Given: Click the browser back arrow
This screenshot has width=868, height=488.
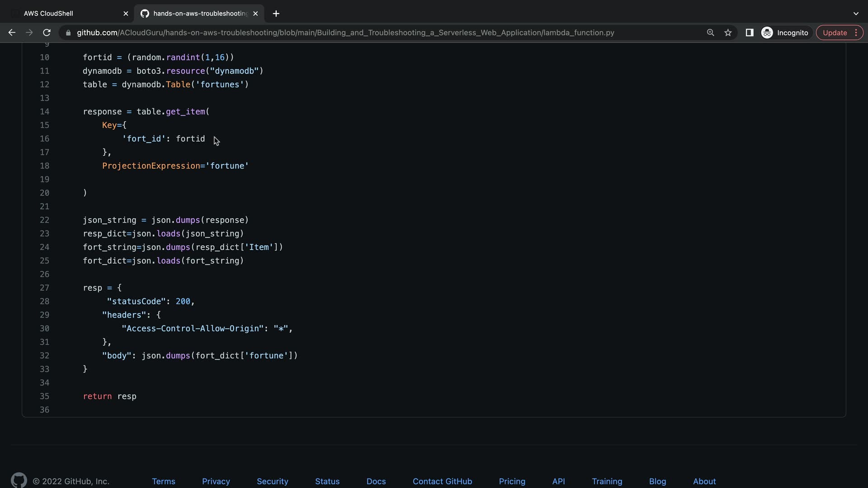Looking at the screenshot, I should pos(12,33).
